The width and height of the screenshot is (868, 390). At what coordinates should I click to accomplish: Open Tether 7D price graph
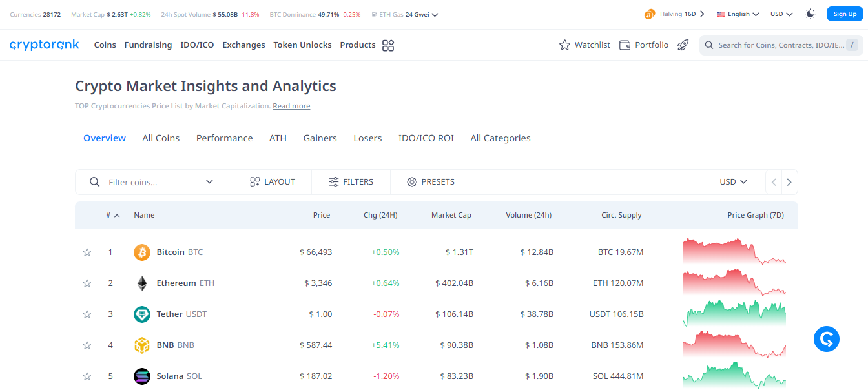coord(734,313)
